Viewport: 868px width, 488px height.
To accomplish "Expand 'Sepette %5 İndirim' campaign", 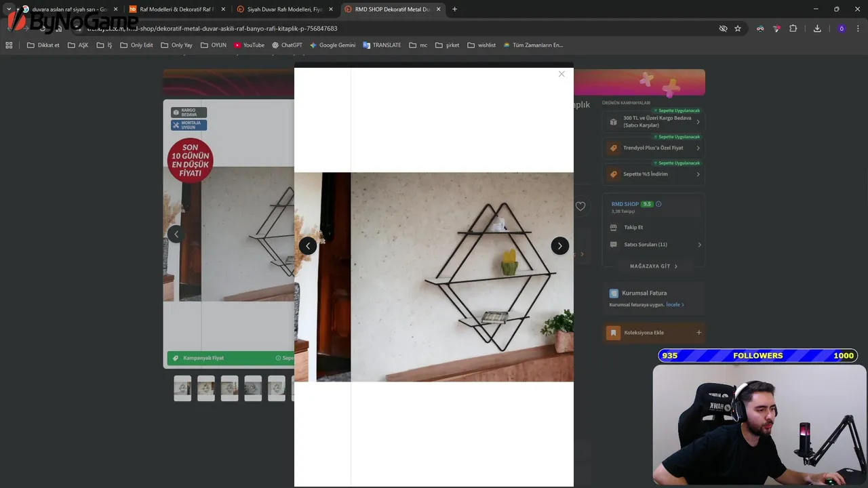I will pos(654,174).
